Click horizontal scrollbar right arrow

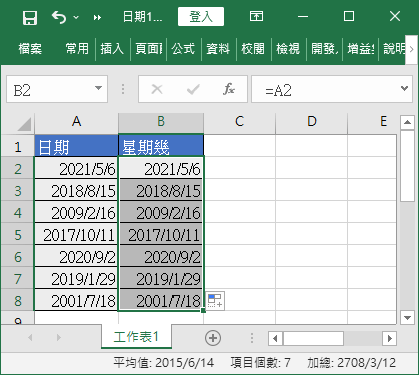tap(389, 339)
